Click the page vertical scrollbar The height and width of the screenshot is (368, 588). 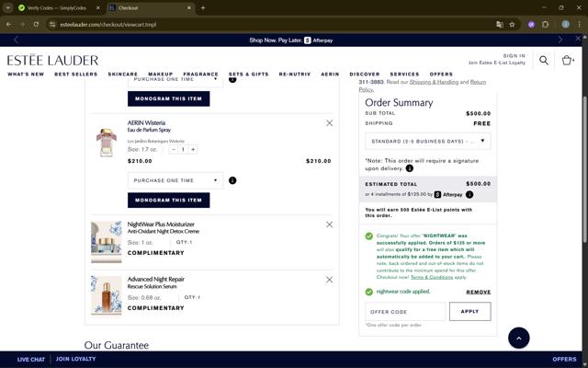[584, 169]
